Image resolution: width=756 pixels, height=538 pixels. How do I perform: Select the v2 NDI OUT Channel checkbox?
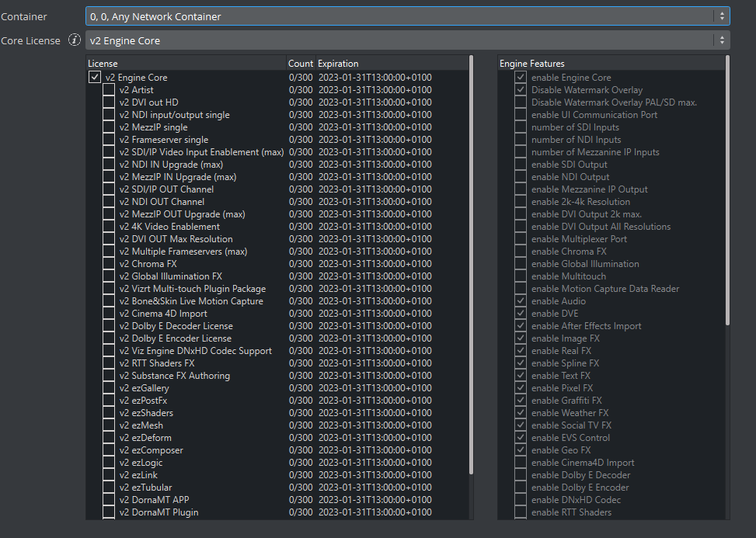pos(109,202)
